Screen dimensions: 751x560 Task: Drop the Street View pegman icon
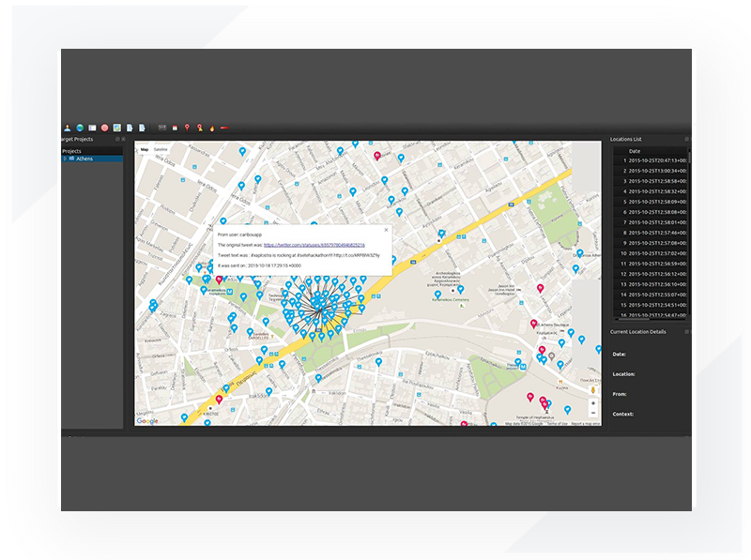click(592, 388)
